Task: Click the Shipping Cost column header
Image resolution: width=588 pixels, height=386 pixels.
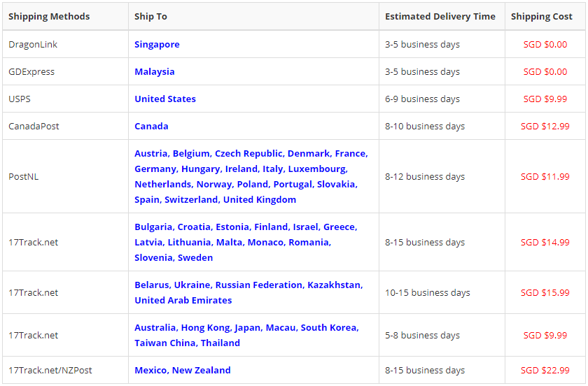Action: tap(541, 16)
